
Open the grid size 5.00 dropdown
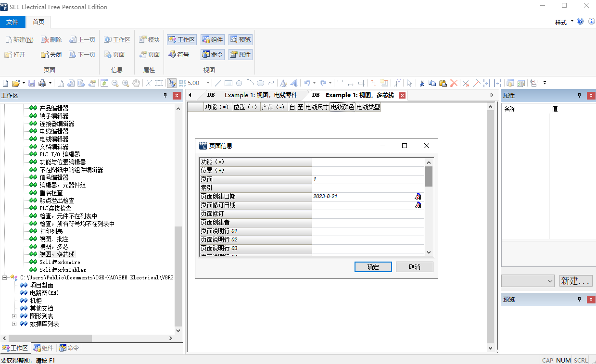[x=208, y=83]
